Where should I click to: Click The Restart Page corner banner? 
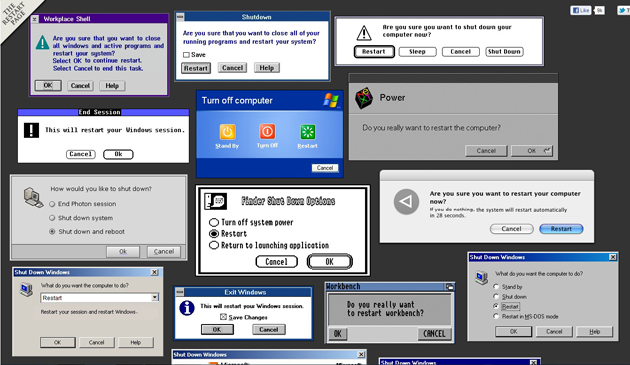[14, 14]
